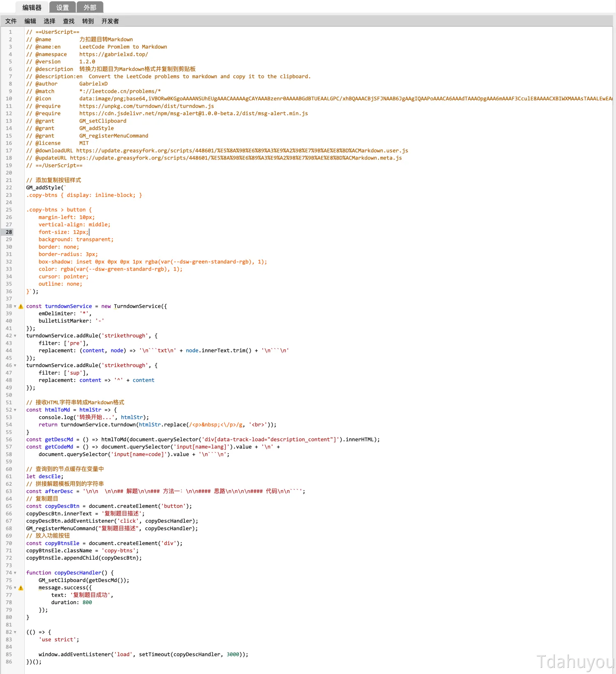Click the 'bulletListMarker' option line
Image resolution: width=616 pixels, height=674 pixels.
(71, 321)
